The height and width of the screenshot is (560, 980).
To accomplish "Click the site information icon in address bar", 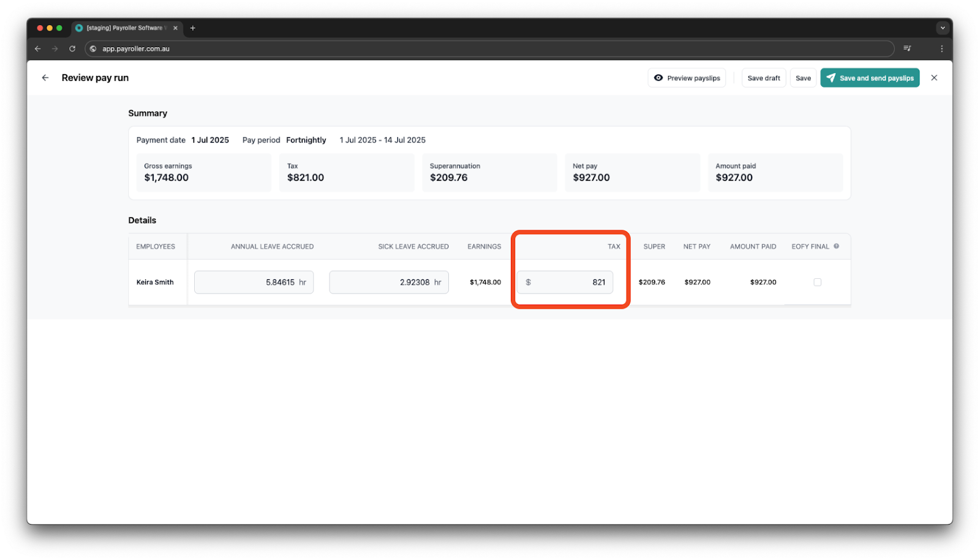I will coord(92,48).
